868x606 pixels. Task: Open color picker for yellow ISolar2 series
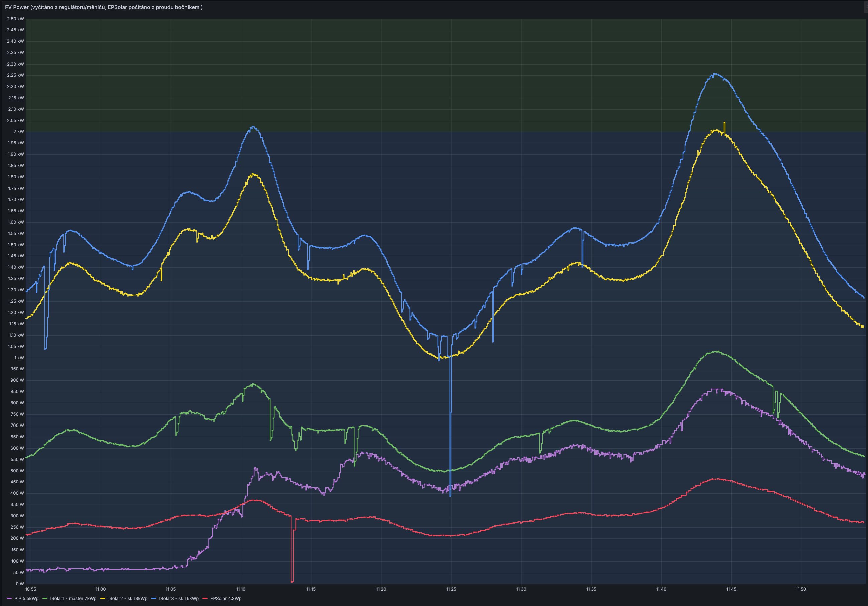point(103,598)
